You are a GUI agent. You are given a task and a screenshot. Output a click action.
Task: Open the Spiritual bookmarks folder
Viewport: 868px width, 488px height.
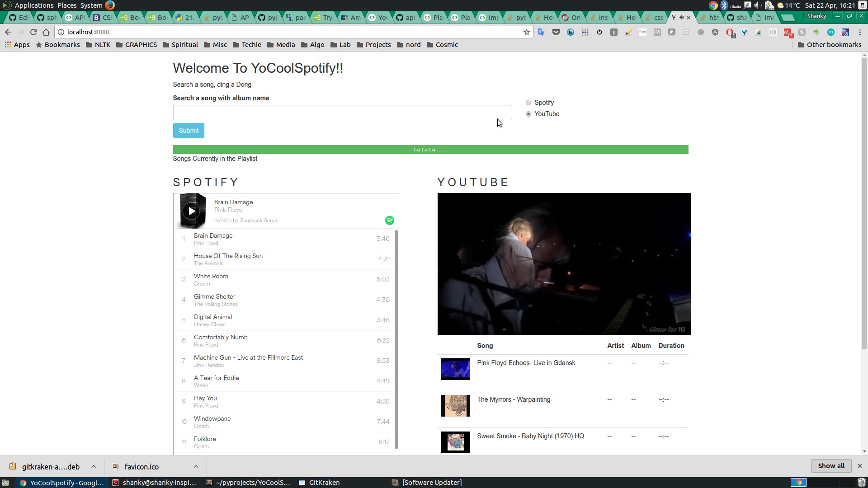click(x=180, y=45)
